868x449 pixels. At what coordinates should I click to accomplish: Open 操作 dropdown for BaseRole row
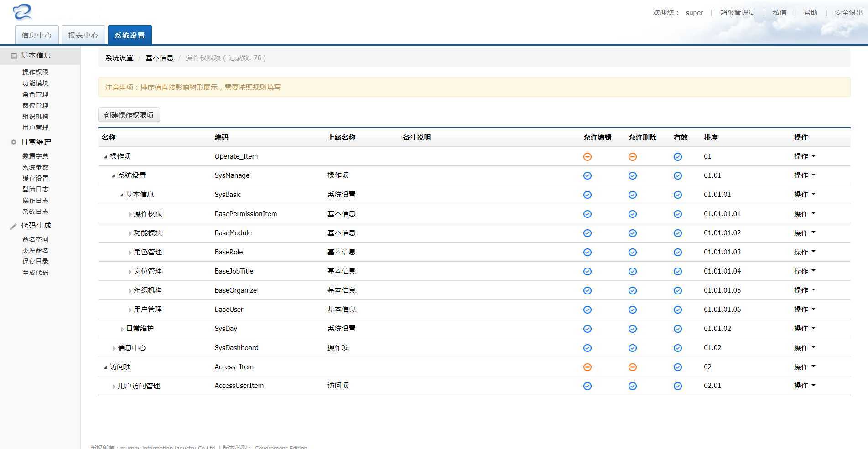point(805,252)
